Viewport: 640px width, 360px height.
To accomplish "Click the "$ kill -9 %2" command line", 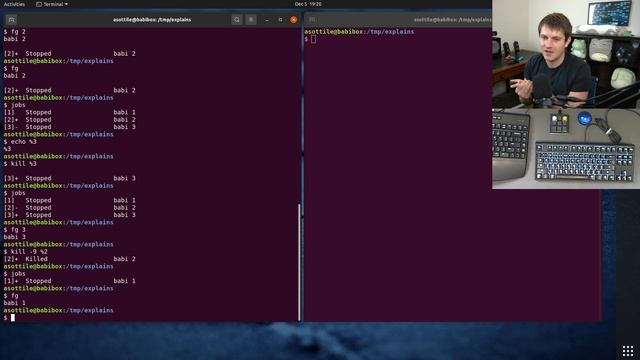I will pyautogui.click(x=25, y=251).
